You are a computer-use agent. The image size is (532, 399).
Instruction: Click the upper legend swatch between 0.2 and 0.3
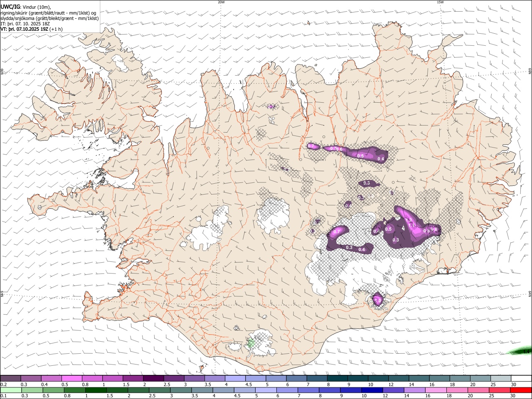[10, 378]
